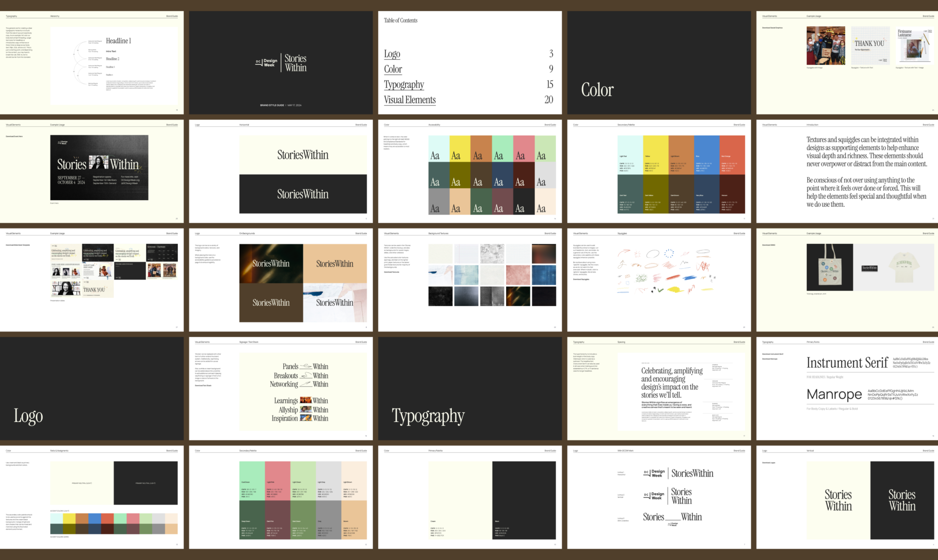Click 'Networking Within' text stack line
938x560 pixels.
click(x=299, y=384)
